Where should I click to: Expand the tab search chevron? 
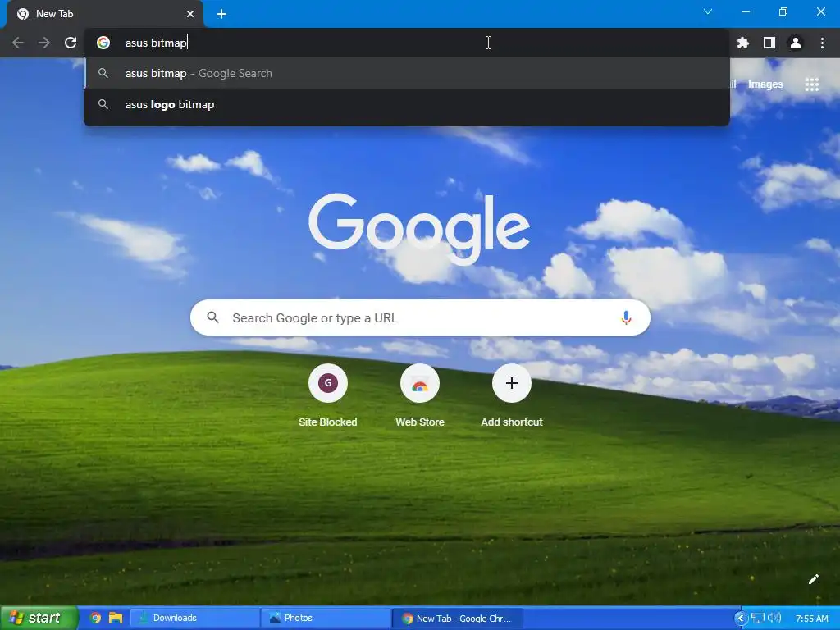point(708,11)
